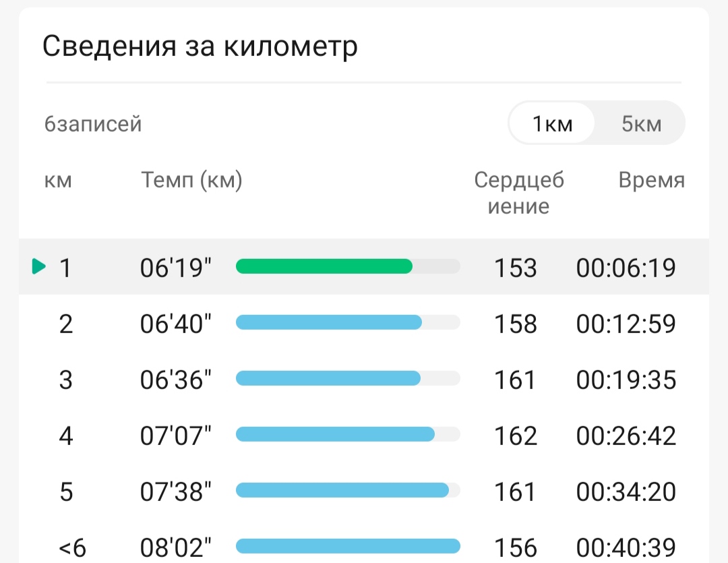
Task: Tap the Время column header
Action: [651, 180]
